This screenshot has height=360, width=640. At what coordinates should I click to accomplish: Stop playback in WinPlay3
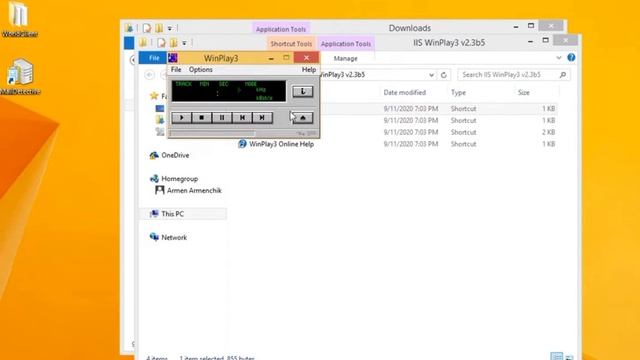[201, 118]
